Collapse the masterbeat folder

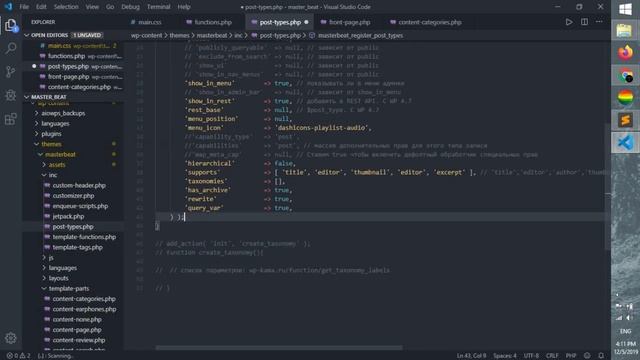pyautogui.click(x=60, y=154)
